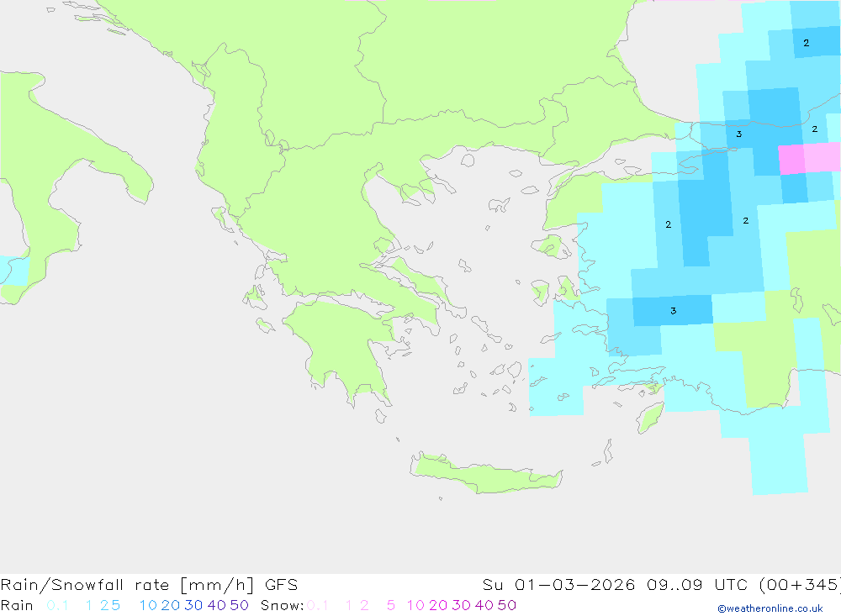Select the 'Rain/Snowfall rate [mm/h]' title text
The height and width of the screenshot is (616, 841).
(x=127, y=585)
